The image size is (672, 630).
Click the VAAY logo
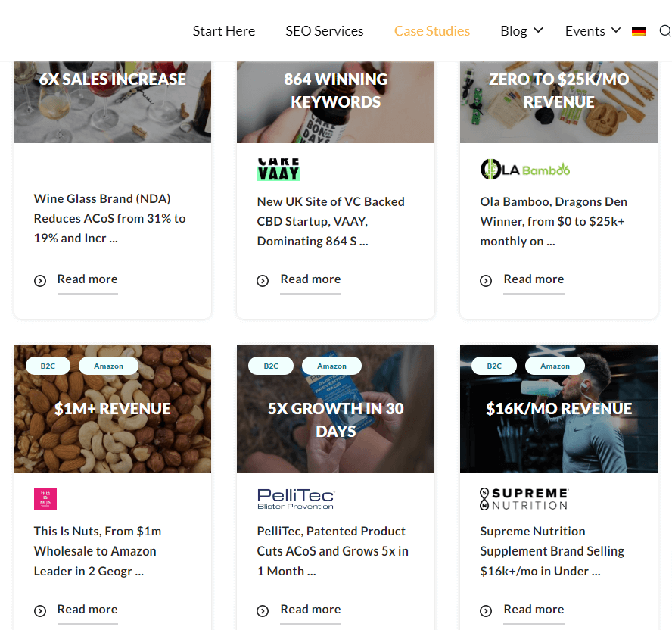pos(278,170)
